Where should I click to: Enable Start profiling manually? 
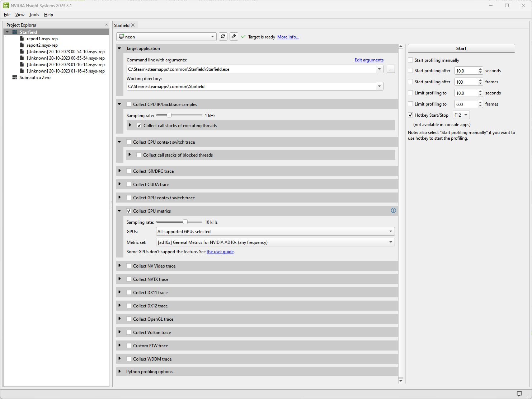pyautogui.click(x=410, y=60)
